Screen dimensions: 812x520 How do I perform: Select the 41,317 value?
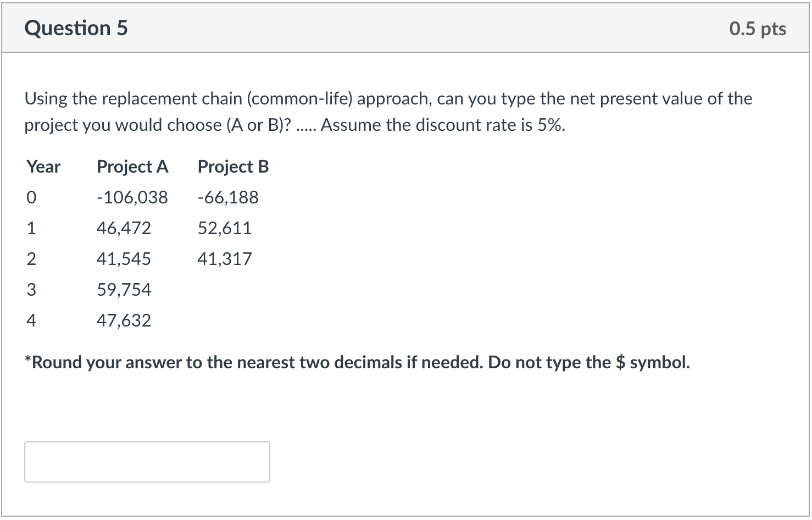point(225,259)
